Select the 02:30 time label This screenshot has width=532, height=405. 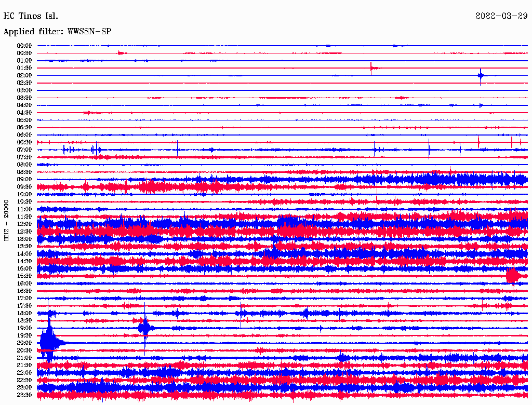pos(24,83)
